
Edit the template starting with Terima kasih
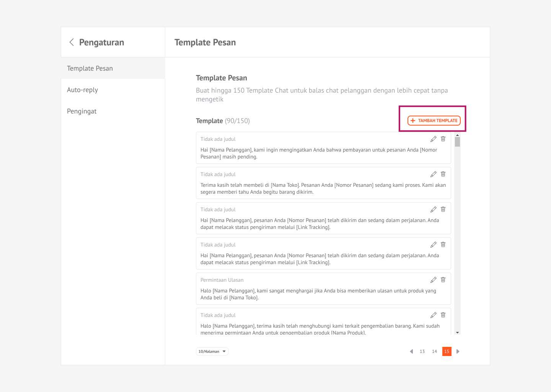point(433,174)
